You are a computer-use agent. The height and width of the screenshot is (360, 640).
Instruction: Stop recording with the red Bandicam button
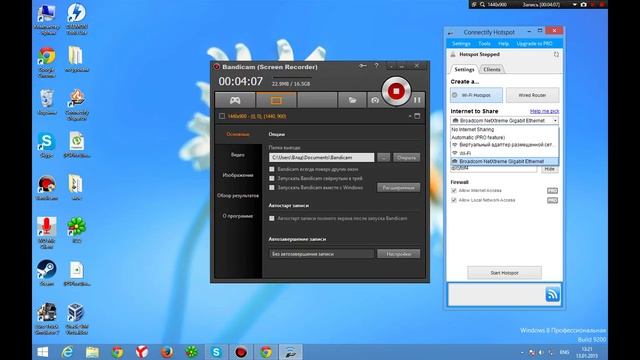(396, 91)
